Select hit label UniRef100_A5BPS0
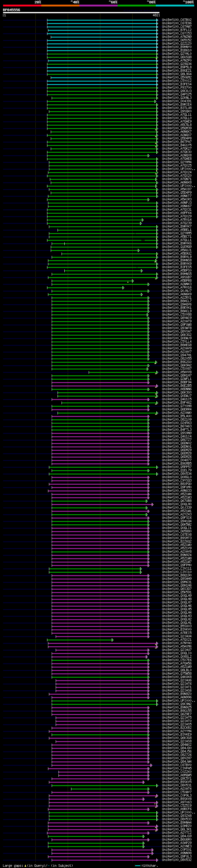 (177, 270)
